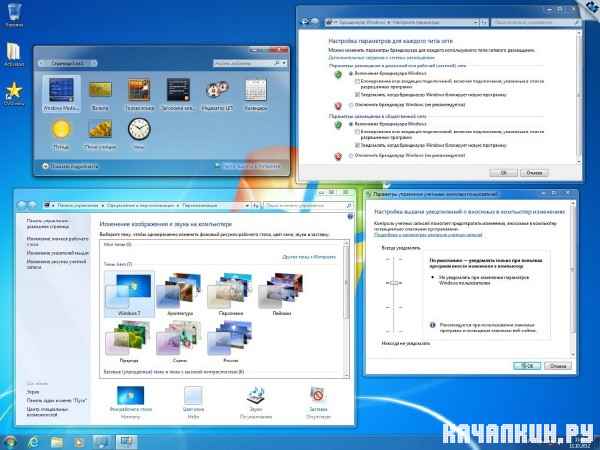Open address history dropdown in Personalization window
Image resolution: width=600 pixels, height=450 pixels.
pos(248,205)
